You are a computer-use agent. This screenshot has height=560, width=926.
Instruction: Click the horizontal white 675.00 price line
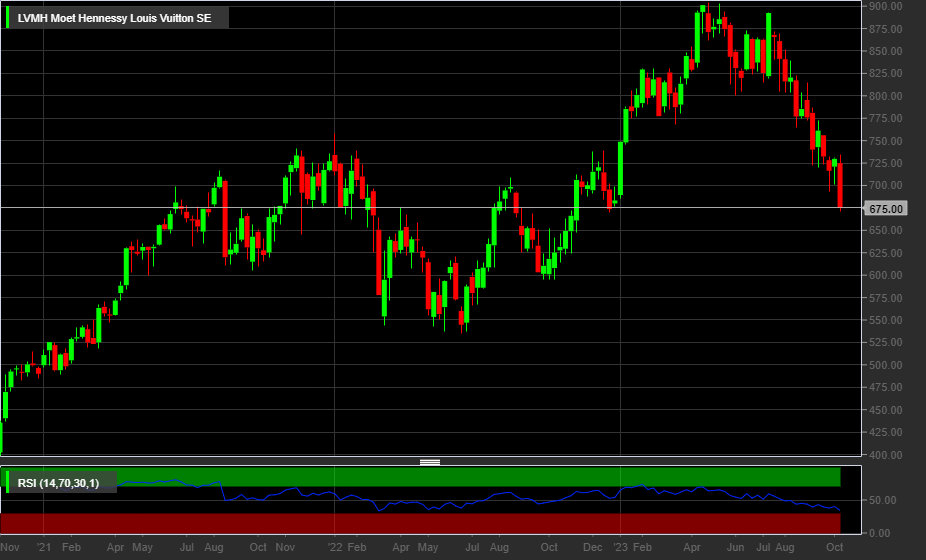pyautogui.click(x=431, y=207)
